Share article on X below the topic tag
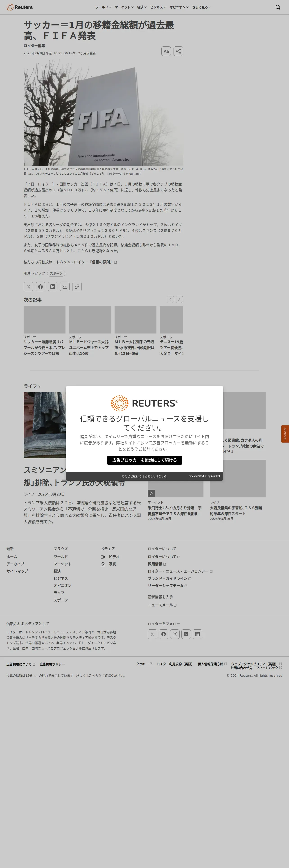 tap(28, 287)
